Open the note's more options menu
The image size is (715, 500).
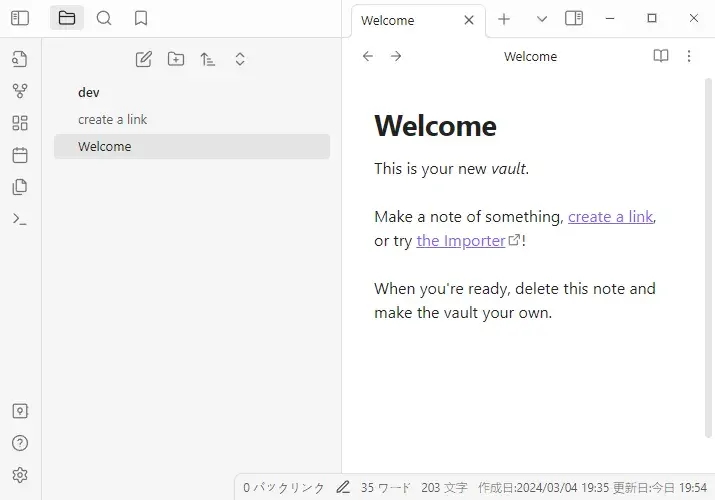coord(689,57)
